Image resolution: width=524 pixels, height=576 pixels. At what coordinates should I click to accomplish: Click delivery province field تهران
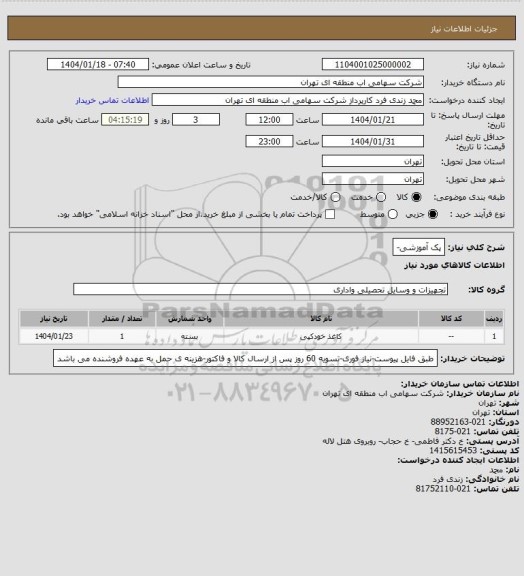pos(373,161)
